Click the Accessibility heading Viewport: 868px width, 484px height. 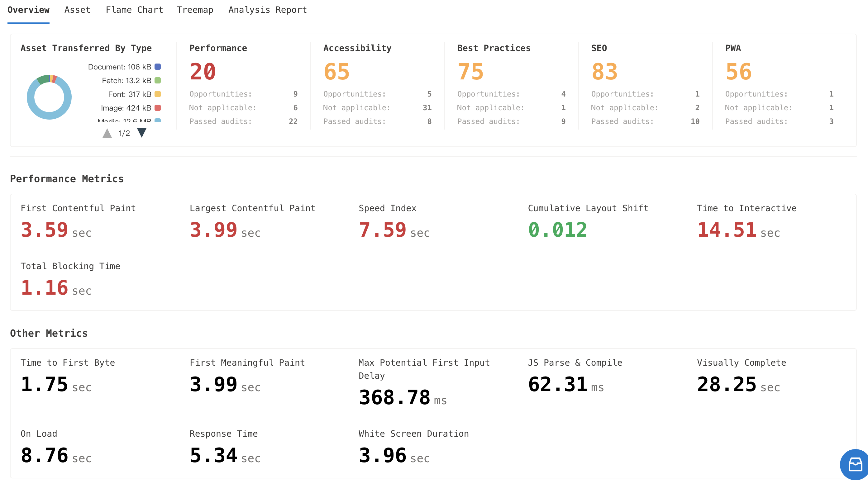(357, 48)
